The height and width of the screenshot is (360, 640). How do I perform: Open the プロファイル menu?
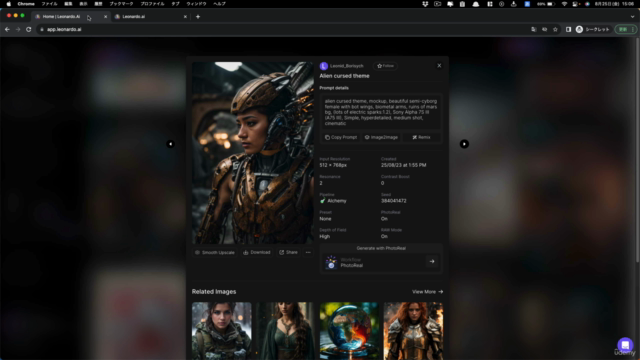(x=152, y=4)
